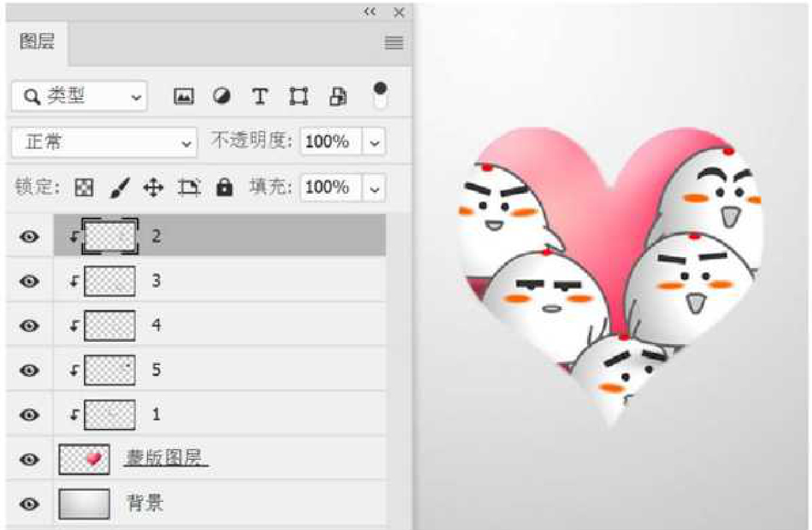The height and width of the screenshot is (530, 812).
Task: Lock image pixels brush icon
Action: pyautogui.click(x=118, y=188)
